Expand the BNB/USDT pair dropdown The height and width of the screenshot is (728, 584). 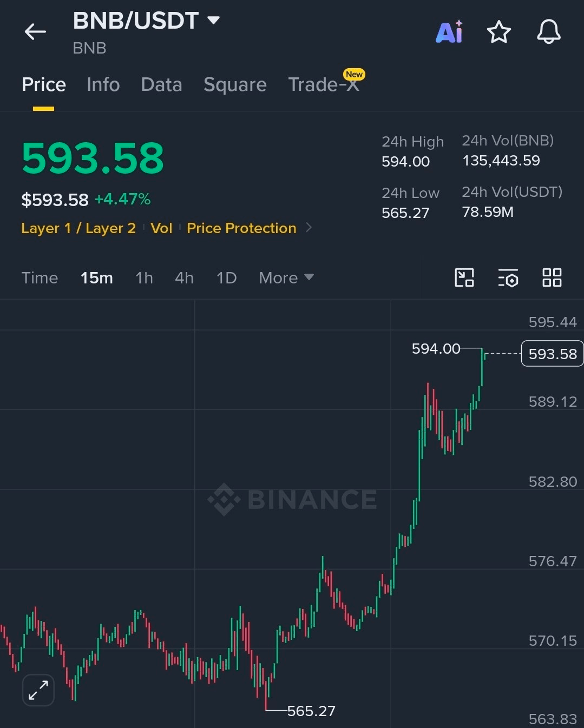(x=214, y=21)
